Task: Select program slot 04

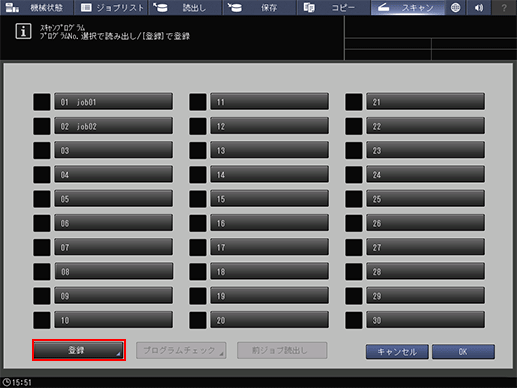Action: (x=114, y=174)
